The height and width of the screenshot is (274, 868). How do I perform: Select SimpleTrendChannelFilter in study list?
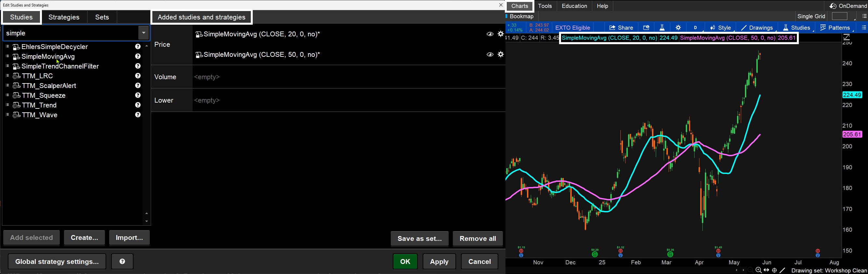click(x=60, y=66)
